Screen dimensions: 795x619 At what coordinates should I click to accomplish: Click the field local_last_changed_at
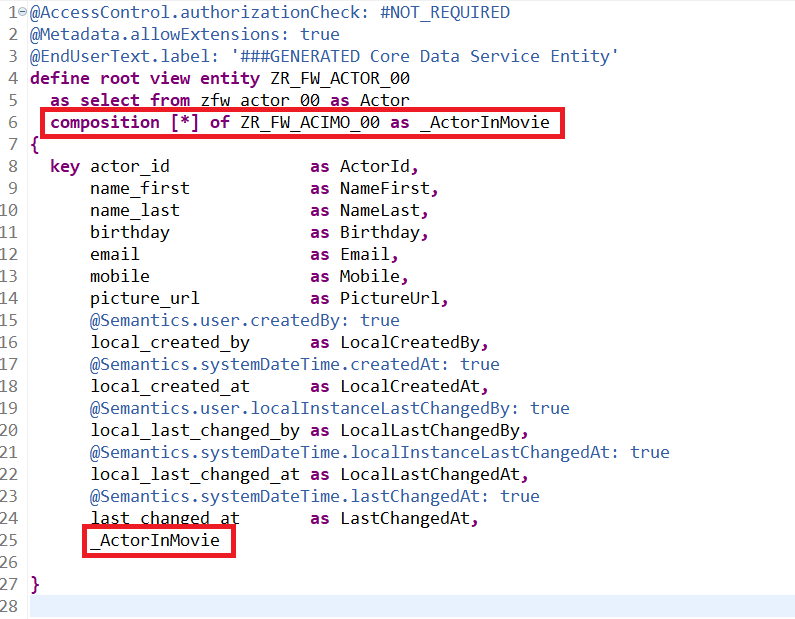(195, 474)
